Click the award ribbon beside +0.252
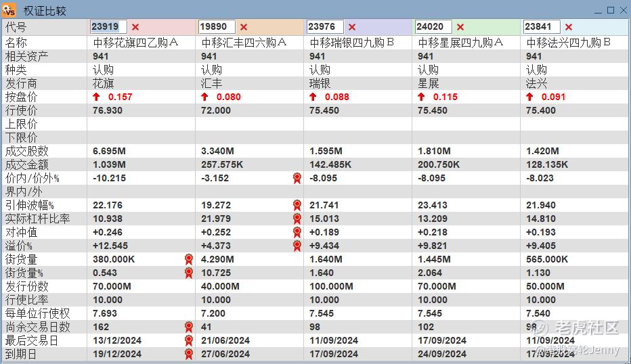The width and height of the screenshot is (631, 364). (297, 232)
